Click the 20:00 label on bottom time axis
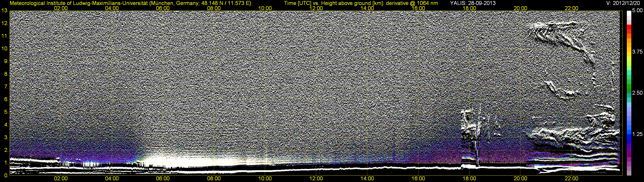The image size is (644, 182). [x=521, y=179]
